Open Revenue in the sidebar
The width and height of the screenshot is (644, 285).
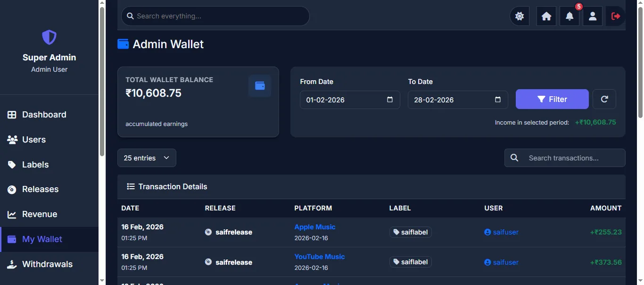pyautogui.click(x=49, y=214)
